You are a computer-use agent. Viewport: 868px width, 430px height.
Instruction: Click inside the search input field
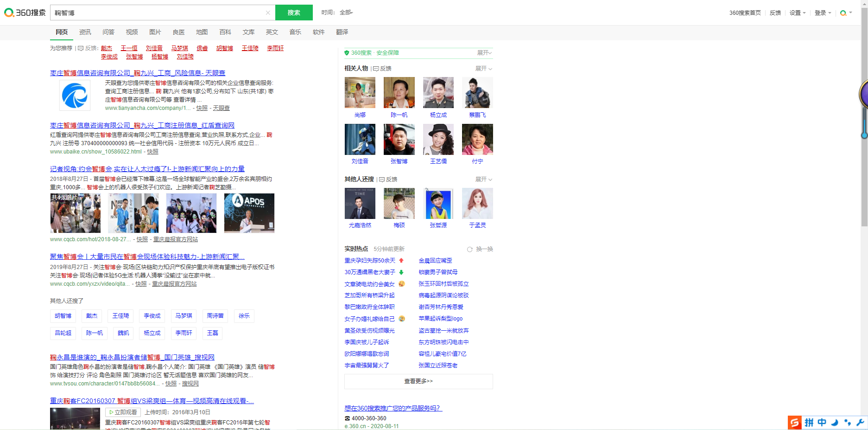point(158,13)
